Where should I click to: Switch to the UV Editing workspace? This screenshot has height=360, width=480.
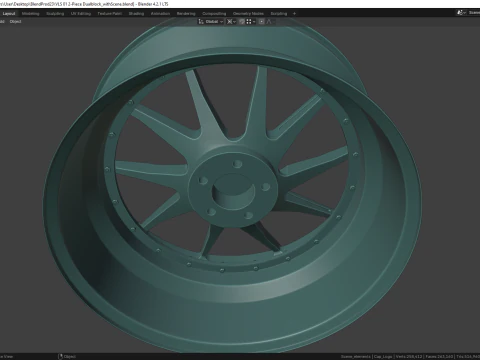pyautogui.click(x=81, y=14)
